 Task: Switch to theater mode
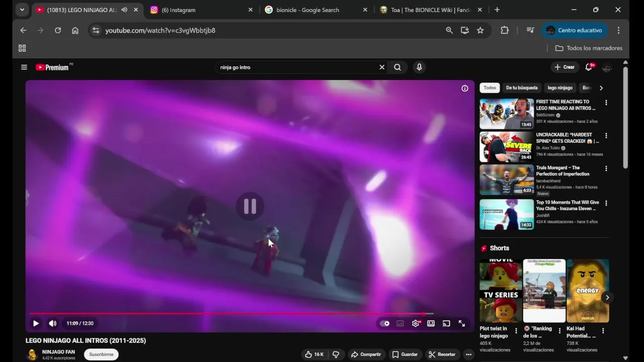click(x=431, y=323)
